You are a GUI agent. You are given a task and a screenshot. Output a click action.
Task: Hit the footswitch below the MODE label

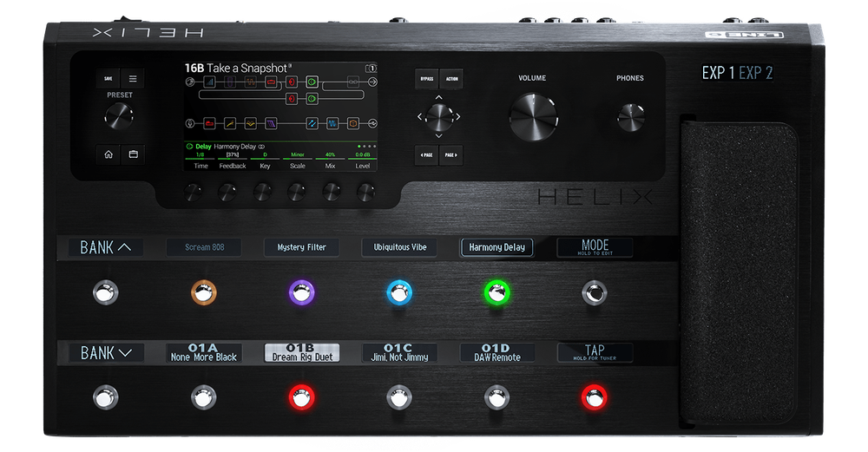coord(595,292)
